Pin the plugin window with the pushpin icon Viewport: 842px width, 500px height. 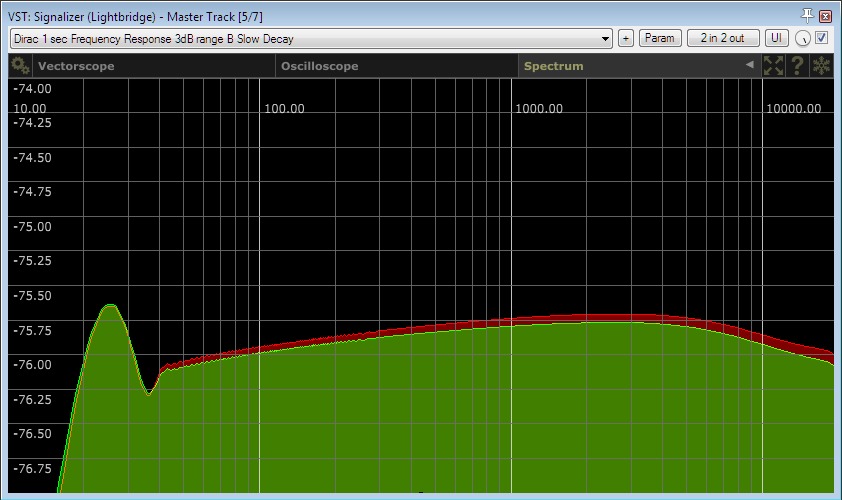[x=808, y=16]
